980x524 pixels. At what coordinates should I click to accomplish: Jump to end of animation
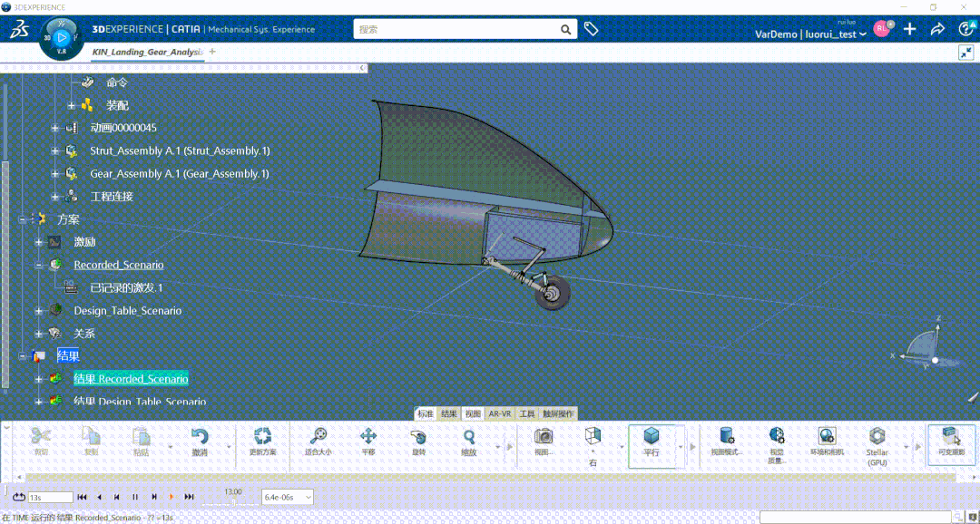[x=190, y=497]
